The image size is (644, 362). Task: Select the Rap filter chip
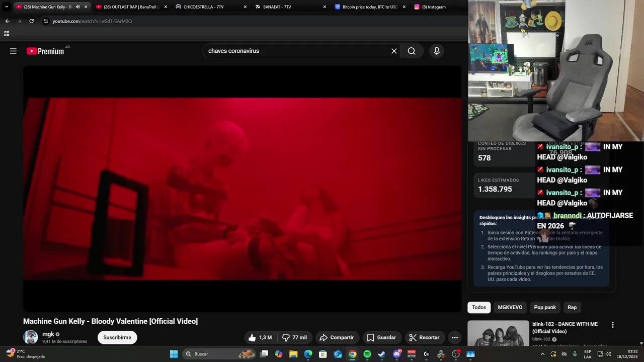click(572, 307)
